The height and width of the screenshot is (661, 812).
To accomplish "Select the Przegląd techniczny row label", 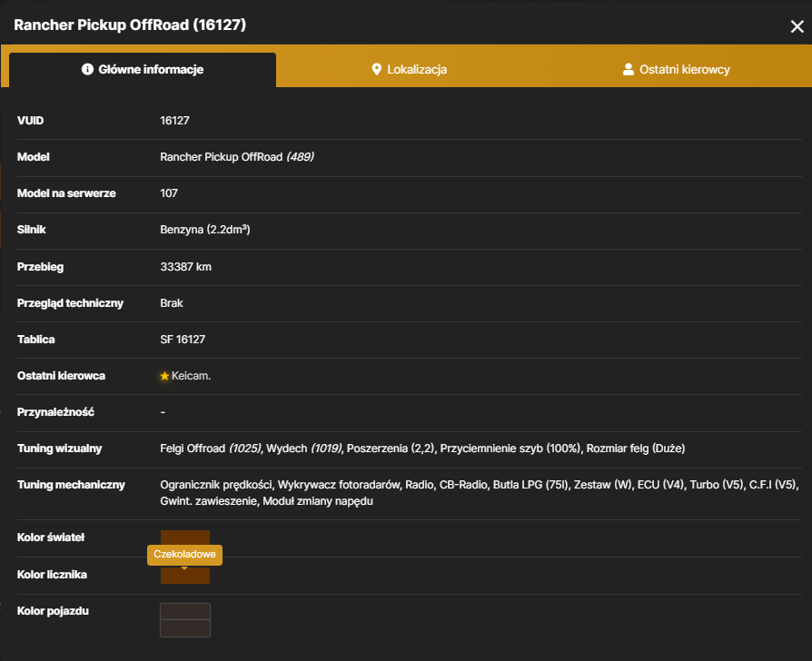I will 71,303.
